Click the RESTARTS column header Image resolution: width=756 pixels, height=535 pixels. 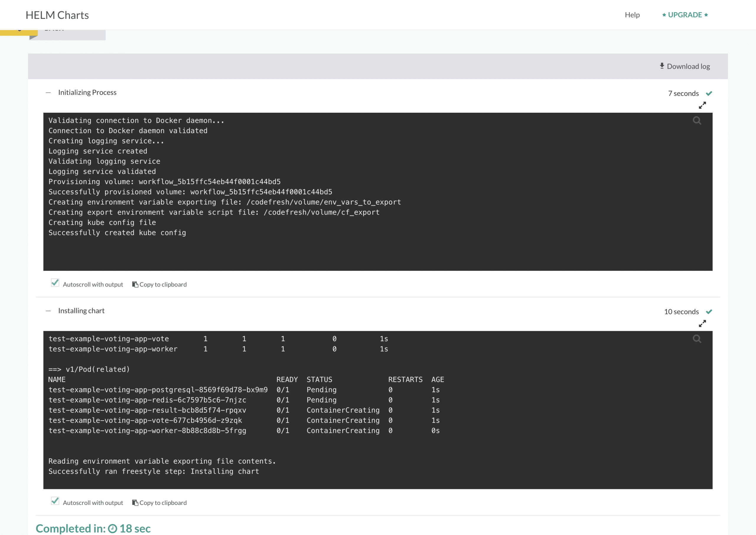pyautogui.click(x=405, y=379)
